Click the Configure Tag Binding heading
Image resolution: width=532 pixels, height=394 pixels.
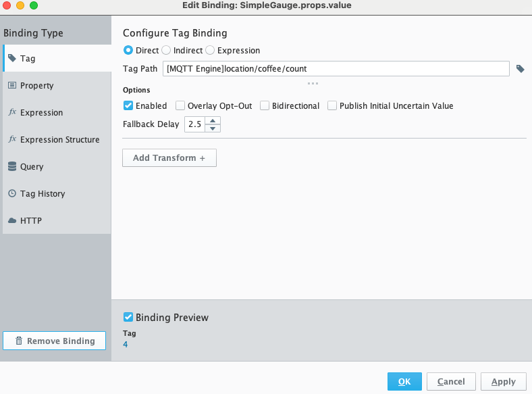(175, 33)
